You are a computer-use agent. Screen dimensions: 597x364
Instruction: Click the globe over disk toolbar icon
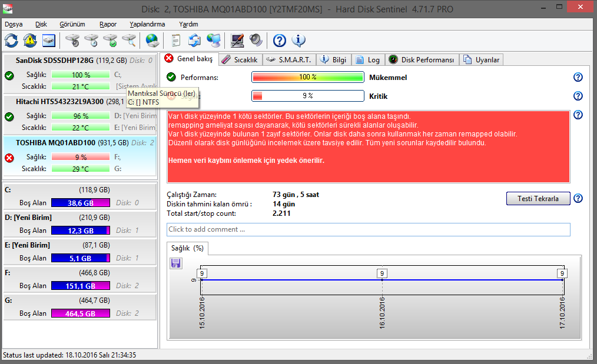pos(152,41)
